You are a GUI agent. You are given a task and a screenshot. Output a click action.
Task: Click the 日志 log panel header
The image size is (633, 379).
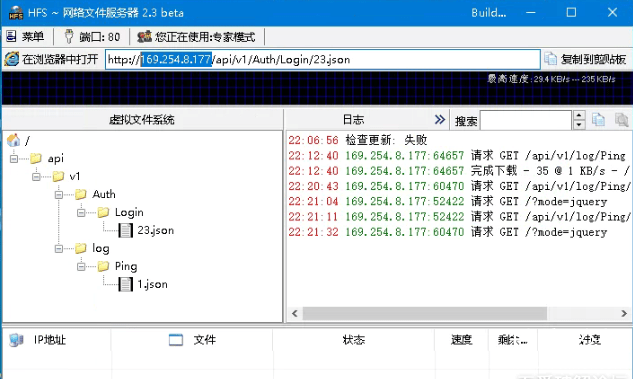point(353,119)
